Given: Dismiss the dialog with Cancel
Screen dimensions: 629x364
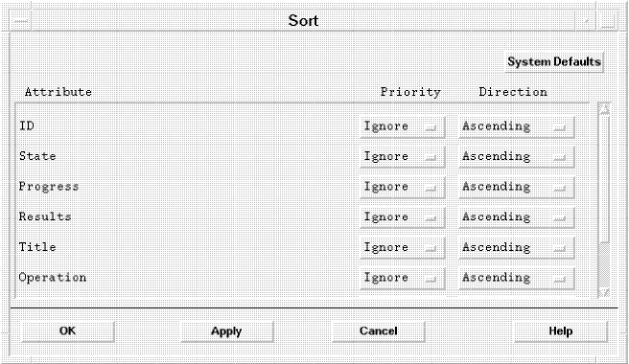Looking at the screenshot, I should tap(379, 331).
